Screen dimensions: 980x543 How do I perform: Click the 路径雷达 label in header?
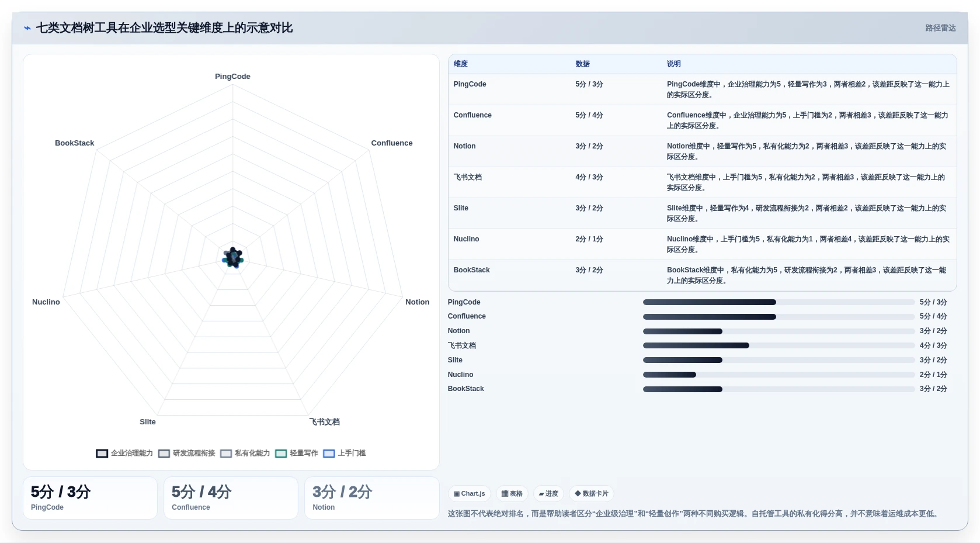(940, 28)
